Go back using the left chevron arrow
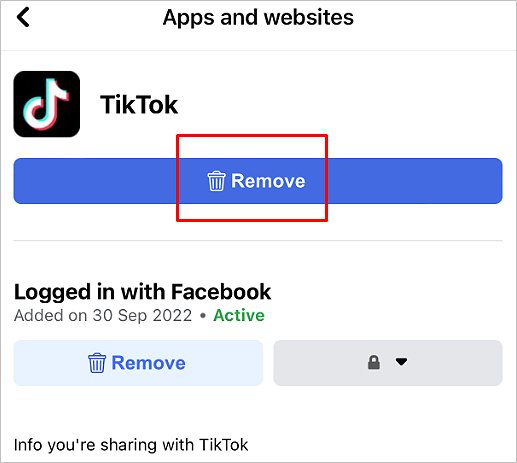 coord(23,17)
